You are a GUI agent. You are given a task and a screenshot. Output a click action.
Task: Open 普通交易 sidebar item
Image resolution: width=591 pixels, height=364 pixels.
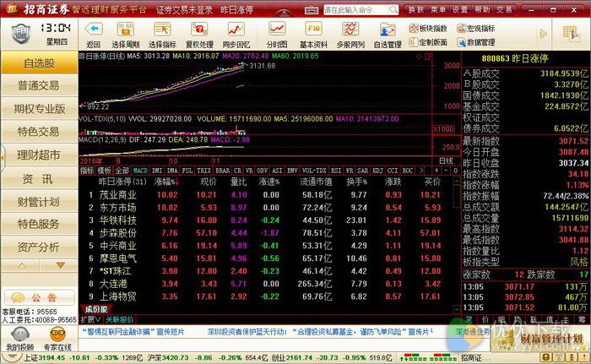(39, 85)
